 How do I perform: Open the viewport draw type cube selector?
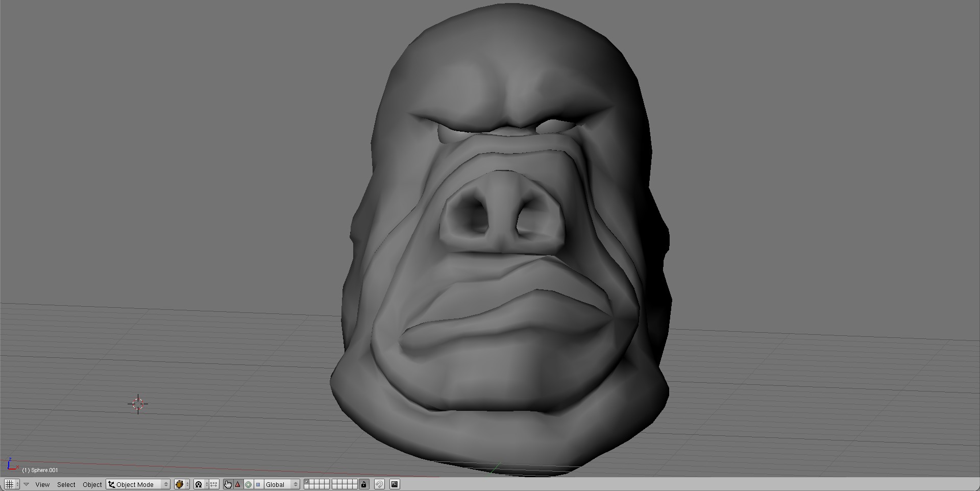[182, 484]
